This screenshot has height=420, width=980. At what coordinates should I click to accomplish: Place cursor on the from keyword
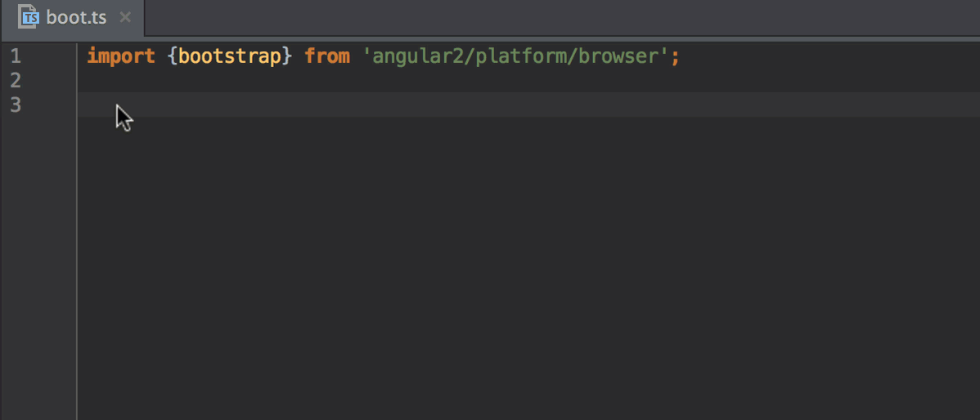pos(327,57)
